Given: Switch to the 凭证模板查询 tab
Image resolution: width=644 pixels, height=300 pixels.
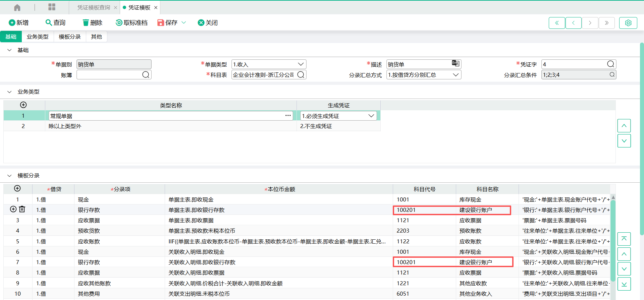Looking at the screenshot, I should coord(94,8).
